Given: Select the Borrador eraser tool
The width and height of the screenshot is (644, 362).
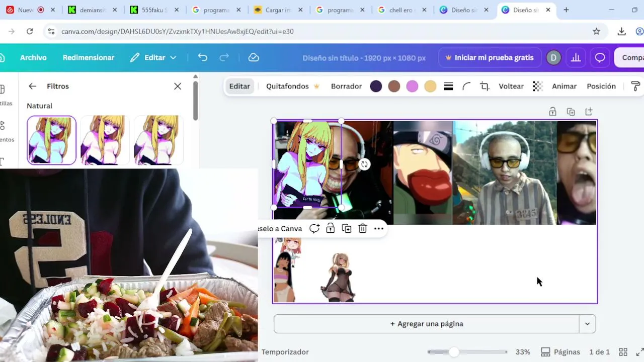Looking at the screenshot, I should tap(346, 86).
